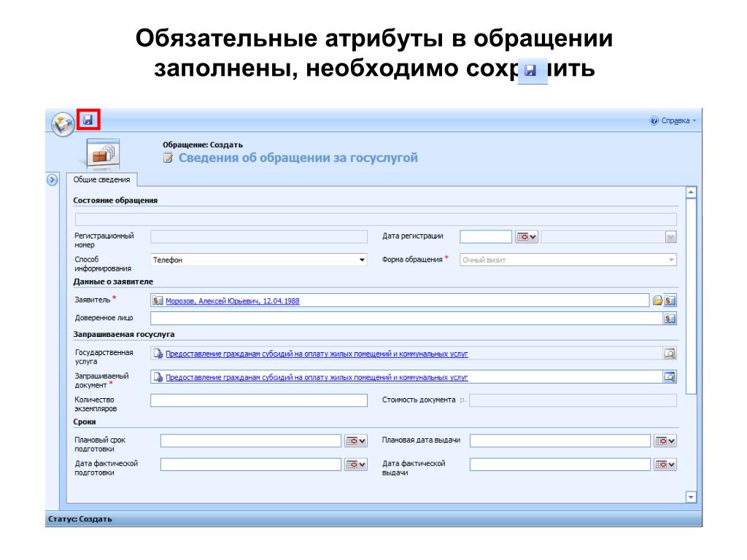Click the Сроки section header
Screen dimensions: 747x560
tap(85, 422)
